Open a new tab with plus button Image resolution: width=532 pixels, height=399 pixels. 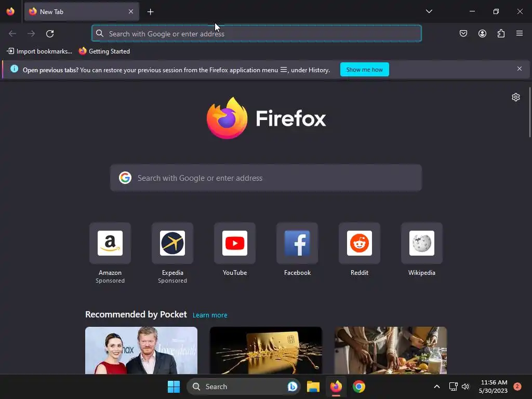[150, 12]
